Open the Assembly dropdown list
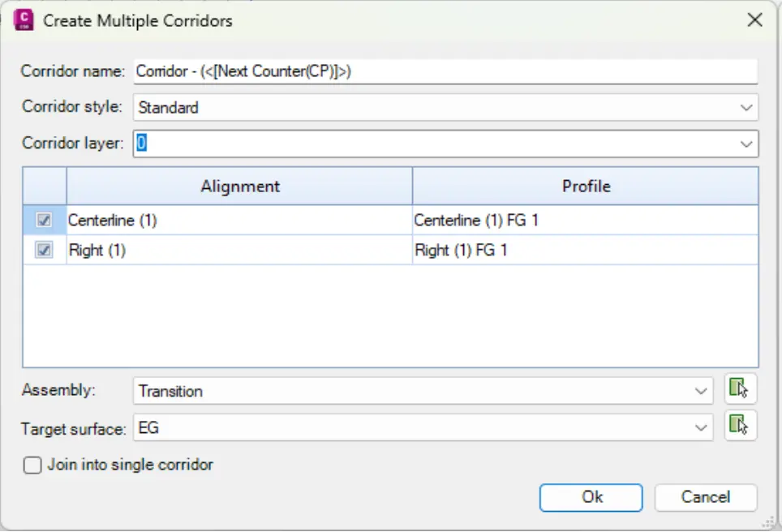The width and height of the screenshot is (782, 532). click(702, 391)
